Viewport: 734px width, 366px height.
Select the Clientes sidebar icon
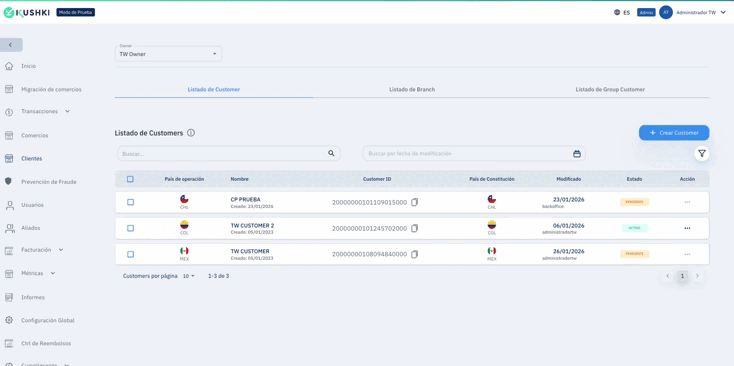8,159
